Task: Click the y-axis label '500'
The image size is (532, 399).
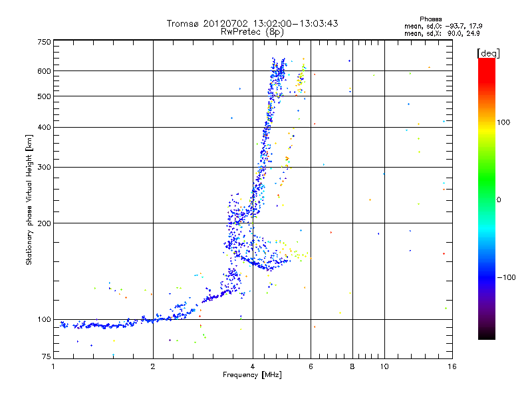Action: (44, 96)
